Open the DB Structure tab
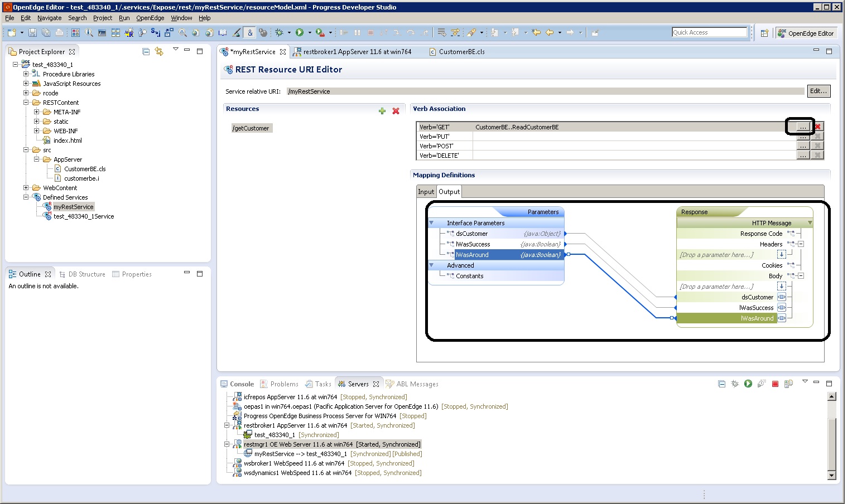The width and height of the screenshot is (857, 504). 82,274
